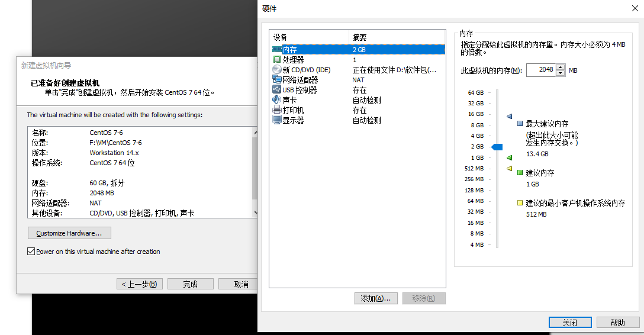This screenshot has width=644, height=335.
Task: Click the 网络适配器 network adapter icon
Action: [x=277, y=80]
